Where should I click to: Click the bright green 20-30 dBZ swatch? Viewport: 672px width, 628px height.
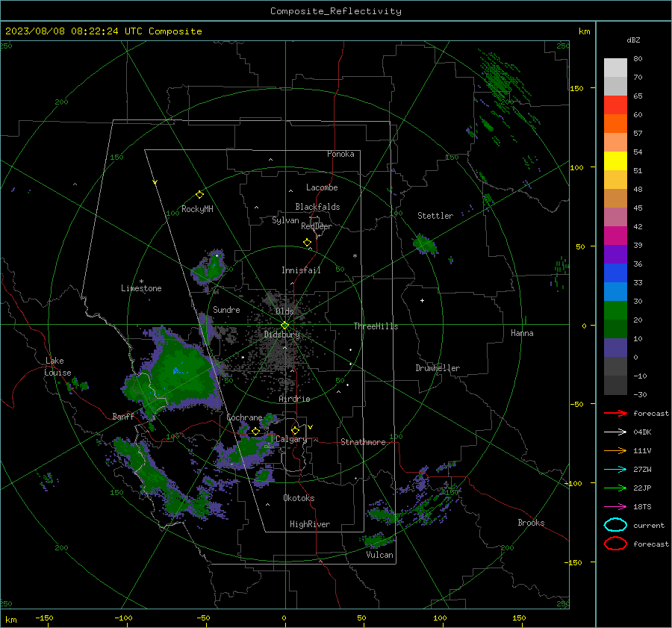[615, 311]
